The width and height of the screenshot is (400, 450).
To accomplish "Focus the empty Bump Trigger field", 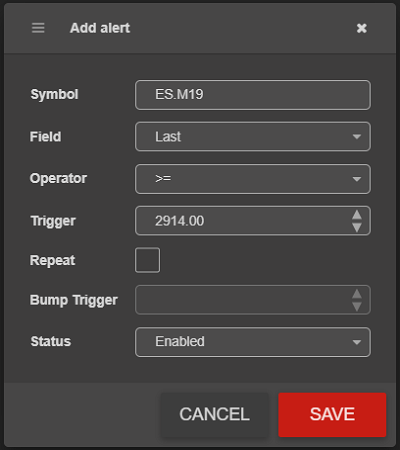I will click(x=243, y=300).
